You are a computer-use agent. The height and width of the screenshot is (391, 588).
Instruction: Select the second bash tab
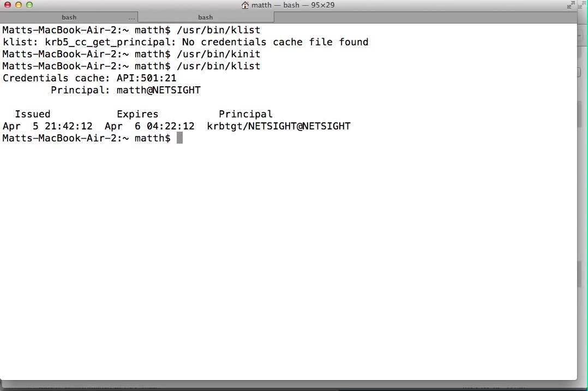coord(206,17)
